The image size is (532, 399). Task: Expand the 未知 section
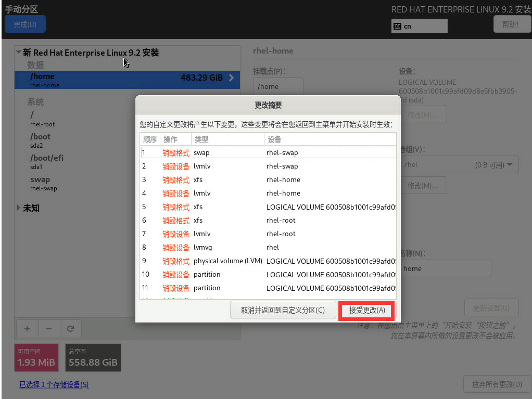(x=19, y=208)
